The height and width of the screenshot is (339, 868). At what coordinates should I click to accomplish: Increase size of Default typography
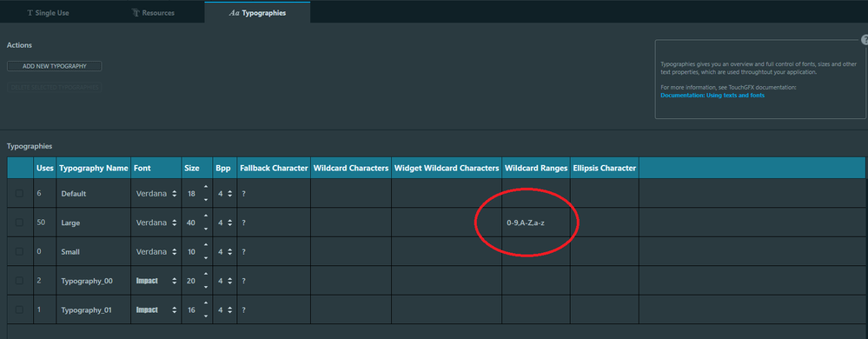point(206,187)
